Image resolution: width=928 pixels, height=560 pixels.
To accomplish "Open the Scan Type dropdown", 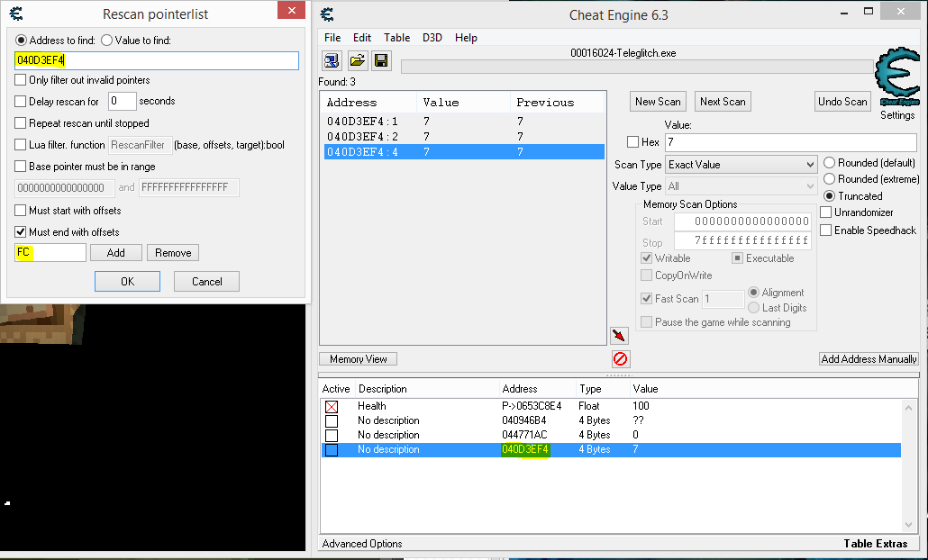I will 741,165.
